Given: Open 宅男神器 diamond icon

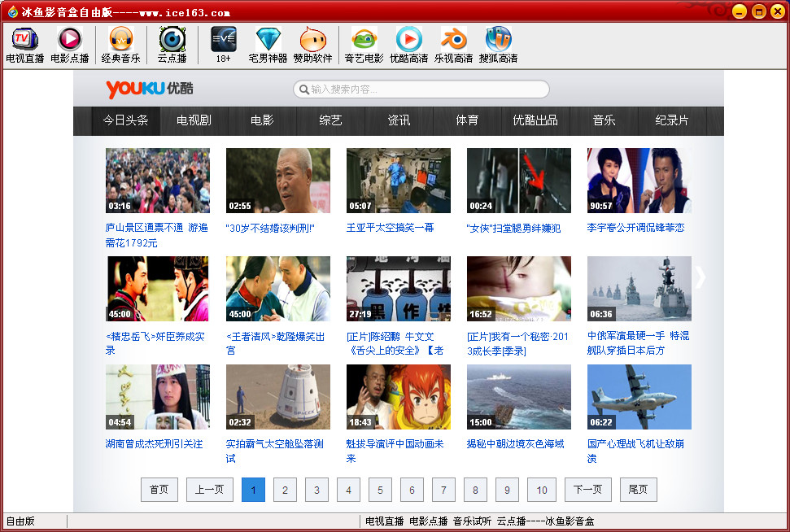Looking at the screenshot, I should [268, 46].
